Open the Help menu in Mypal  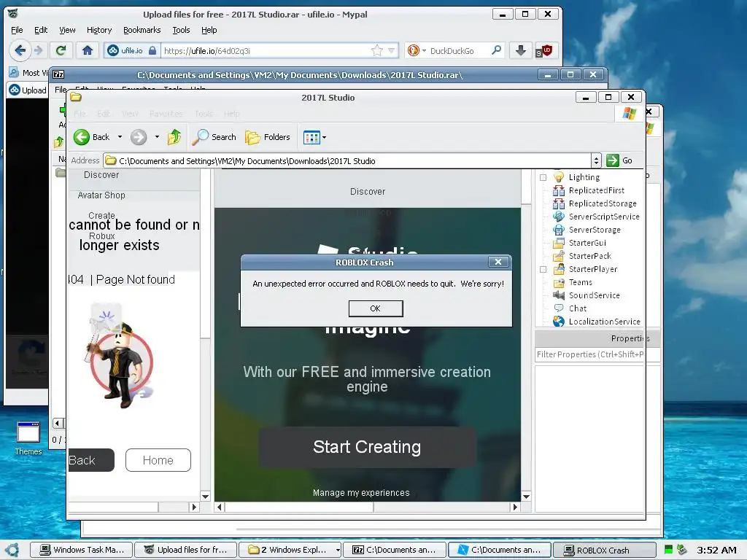(209, 30)
